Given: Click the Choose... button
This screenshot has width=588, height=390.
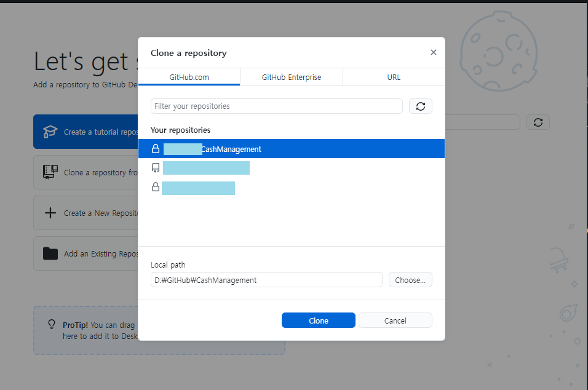Looking at the screenshot, I should 410,280.
